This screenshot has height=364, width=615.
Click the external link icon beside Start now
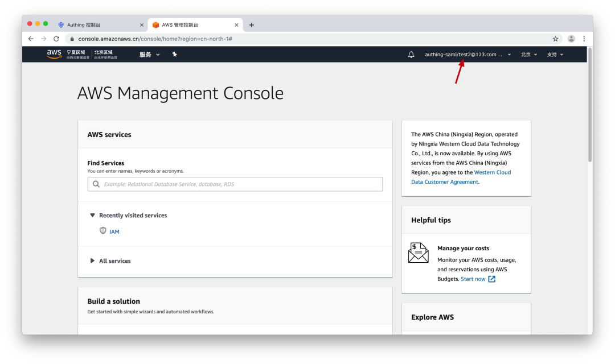(491, 279)
